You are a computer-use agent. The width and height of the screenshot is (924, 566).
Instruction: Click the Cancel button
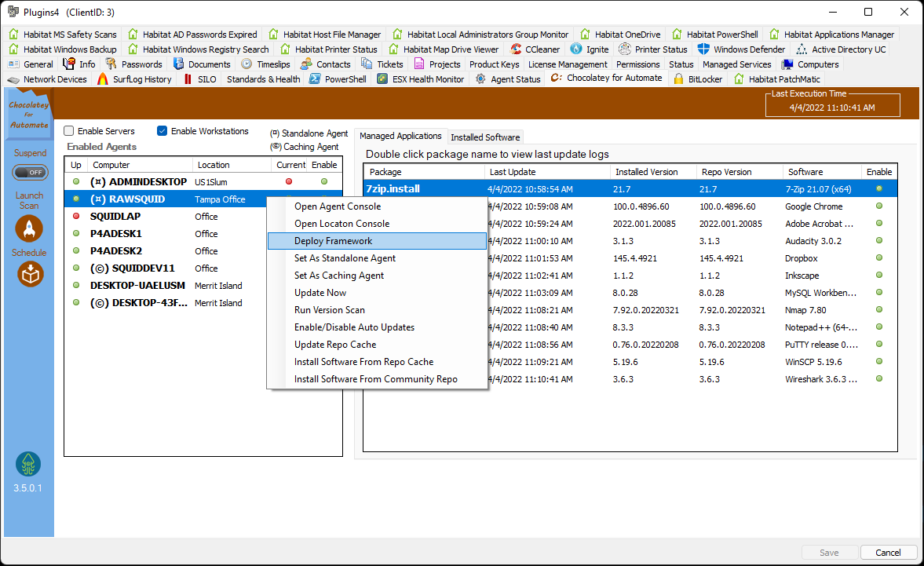coord(888,552)
